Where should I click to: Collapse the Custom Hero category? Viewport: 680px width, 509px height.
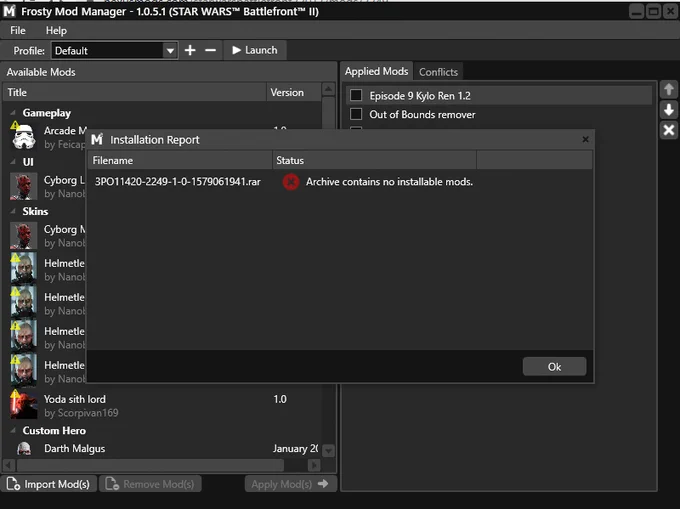(x=13, y=431)
